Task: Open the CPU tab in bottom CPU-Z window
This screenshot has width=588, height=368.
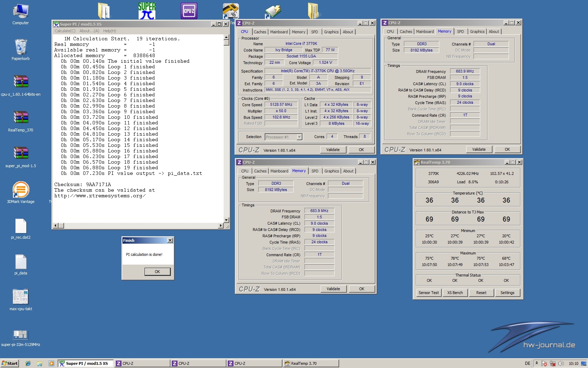Action: click(x=245, y=171)
